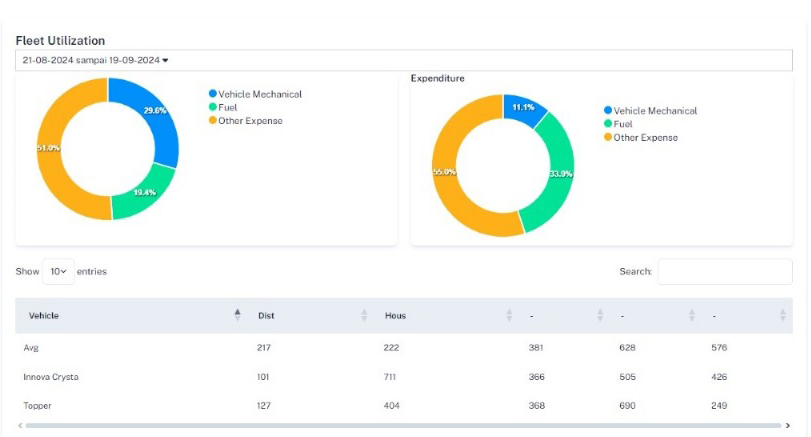
Task: Click the sort arrows in Dist column
Action: 364,315
